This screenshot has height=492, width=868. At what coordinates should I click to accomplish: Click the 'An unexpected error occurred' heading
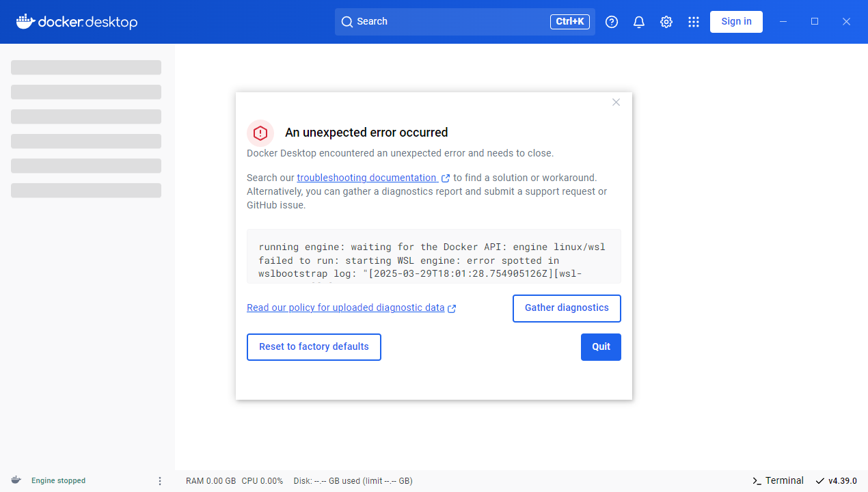(366, 133)
